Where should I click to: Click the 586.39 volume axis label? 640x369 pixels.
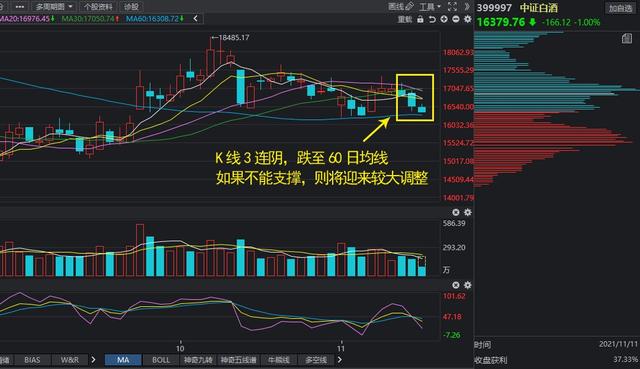pyautogui.click(x=454, y=223)
